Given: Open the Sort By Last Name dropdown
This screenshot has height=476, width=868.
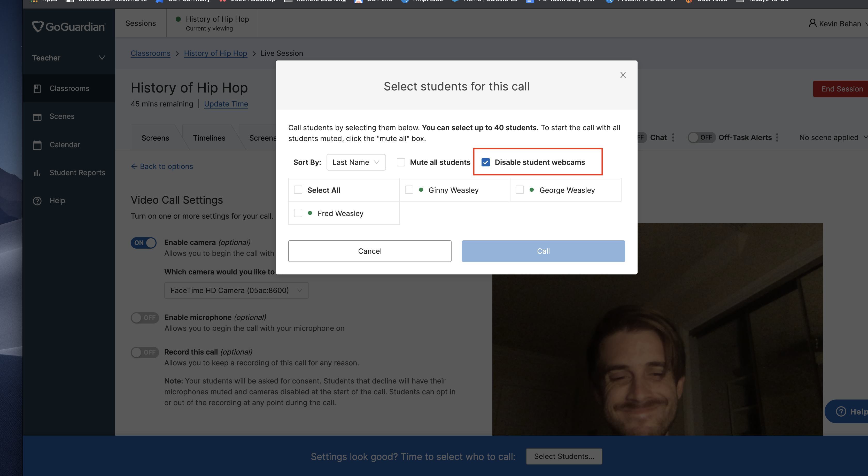Looking at the screenshot, I should point(356,162).
